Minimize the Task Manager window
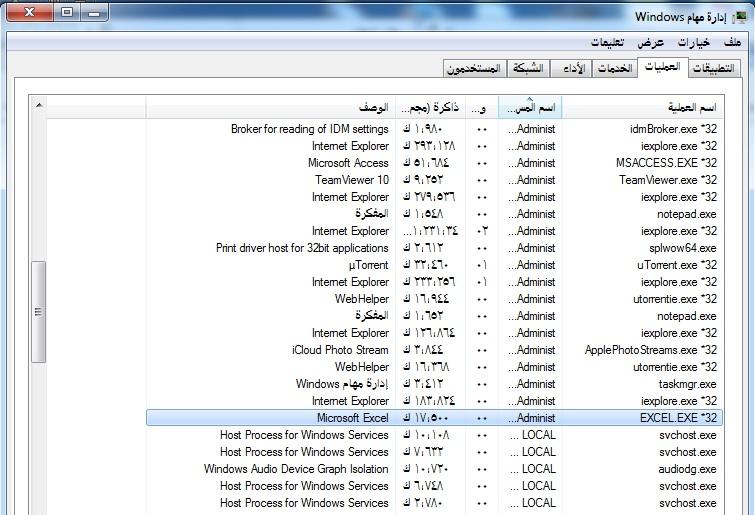This screenshot has height=515, width=755. tap(94, 13)
